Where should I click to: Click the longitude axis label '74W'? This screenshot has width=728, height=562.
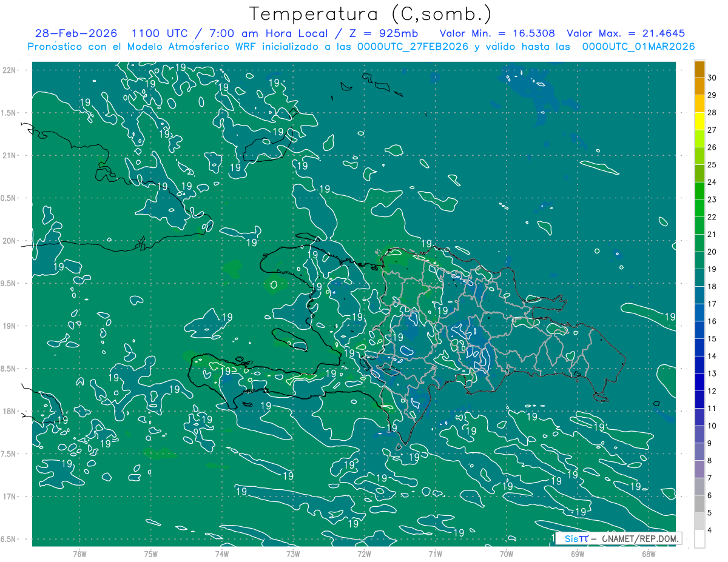tap(221, 554)
